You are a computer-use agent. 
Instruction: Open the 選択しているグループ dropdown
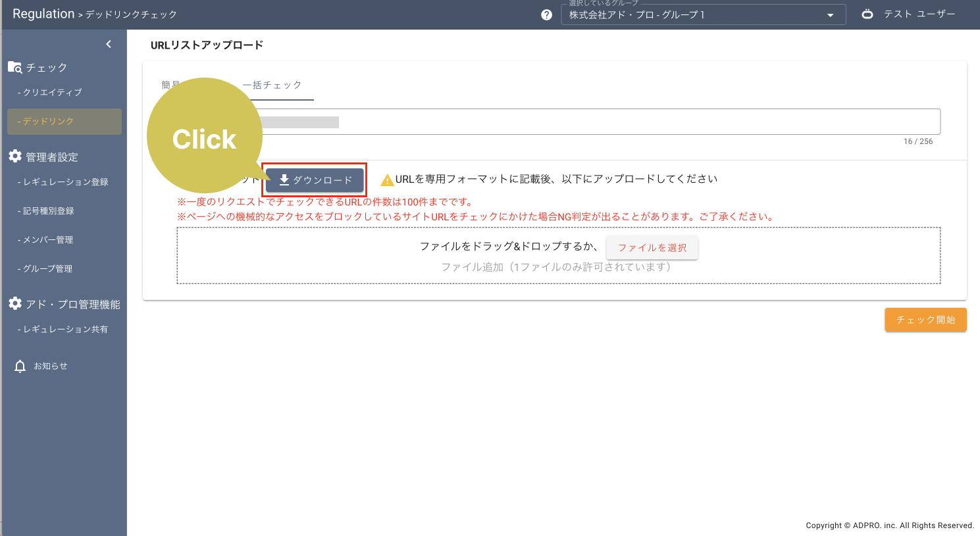point(702,15)
